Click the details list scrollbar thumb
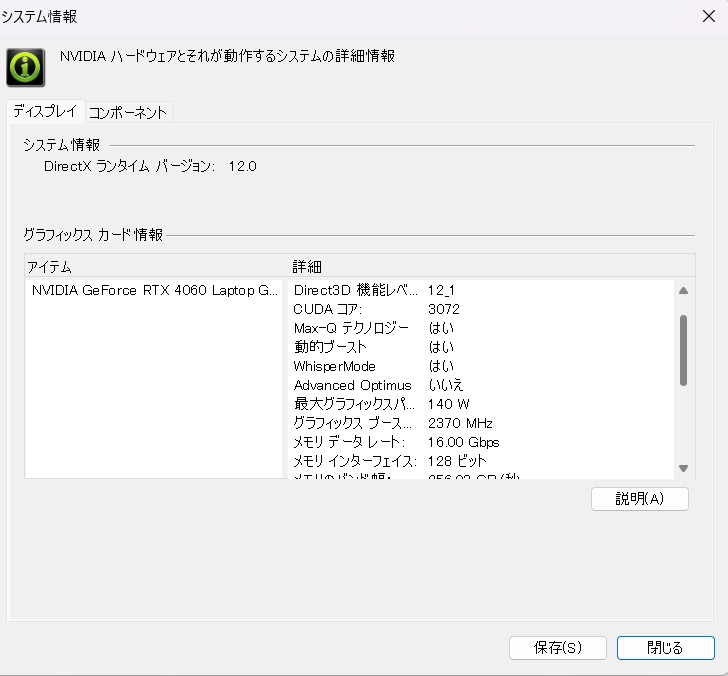The width and height of the screenshot is (728, 676). (683, 350)
